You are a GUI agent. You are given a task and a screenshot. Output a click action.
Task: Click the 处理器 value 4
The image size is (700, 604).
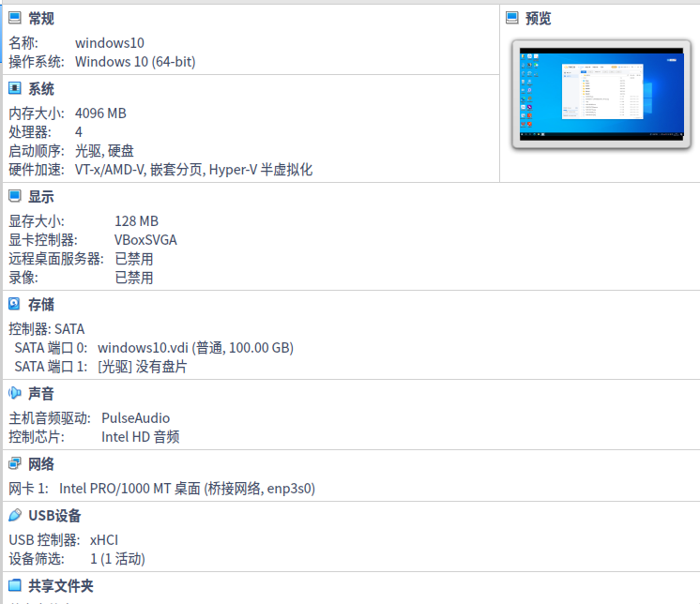pyautogui.click(x=79, y=132)
